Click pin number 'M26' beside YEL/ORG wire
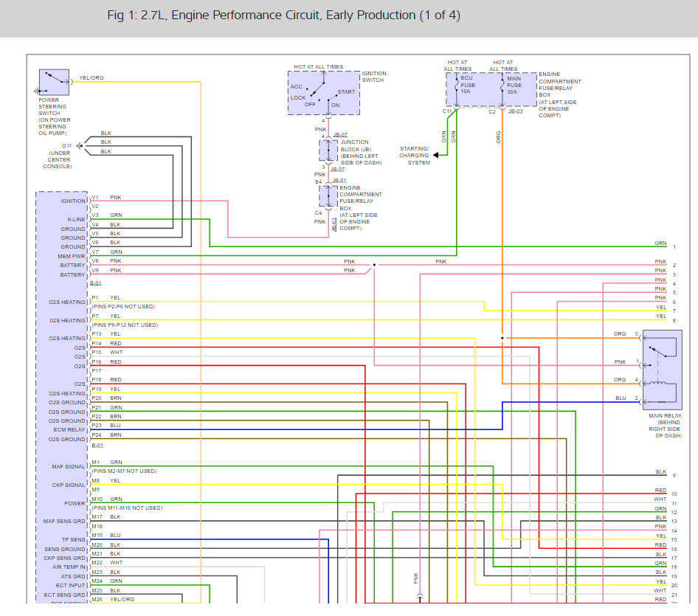Image resolution: width=698 pixels, height=616 pixels. pos(97,600)
